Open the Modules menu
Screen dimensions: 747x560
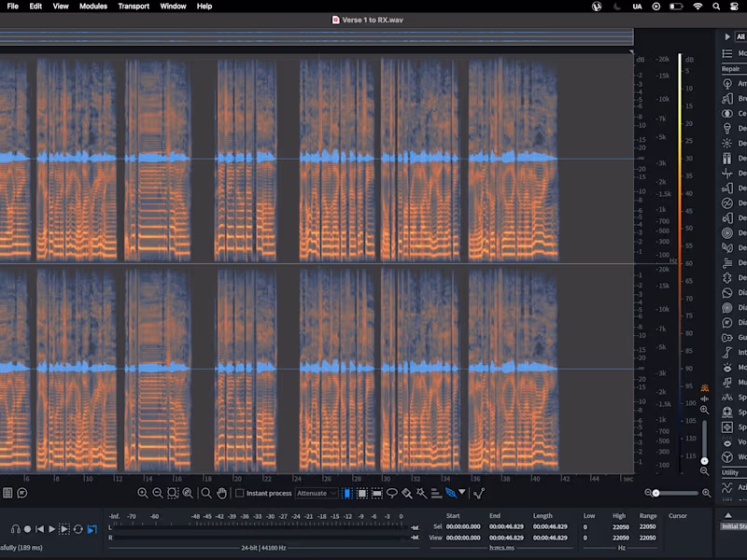[x=93, y=6]
